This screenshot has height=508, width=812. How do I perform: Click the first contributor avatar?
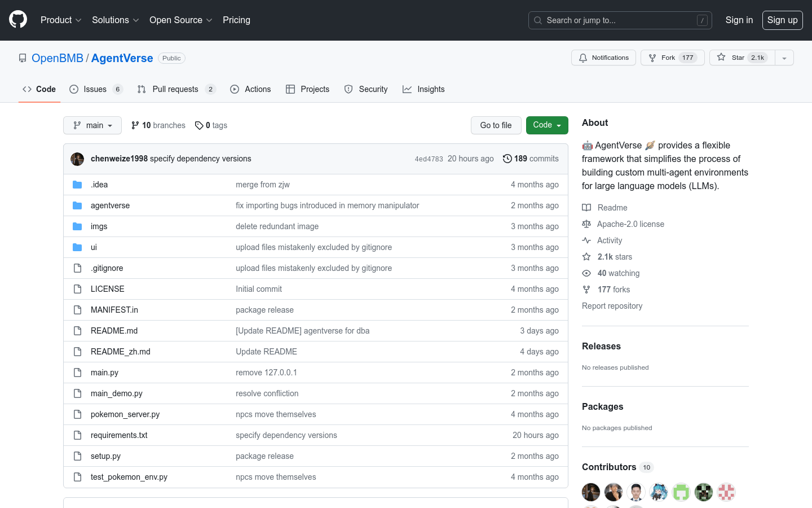coord(591,492)
